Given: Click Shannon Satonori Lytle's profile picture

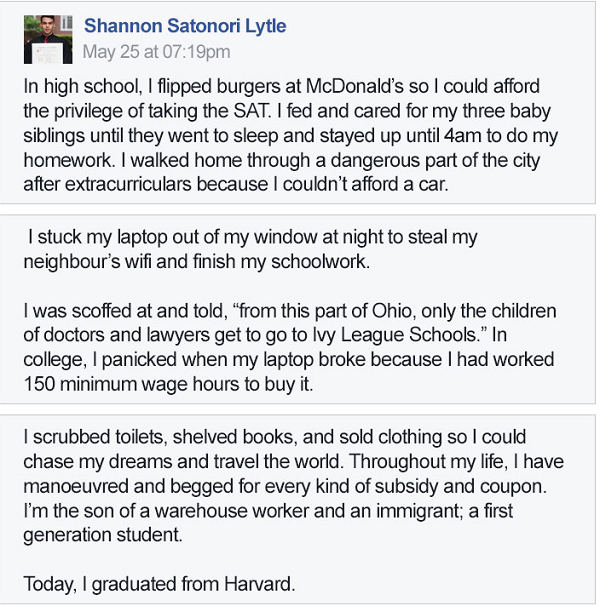Looking at the screenshot, I should 49,36.
